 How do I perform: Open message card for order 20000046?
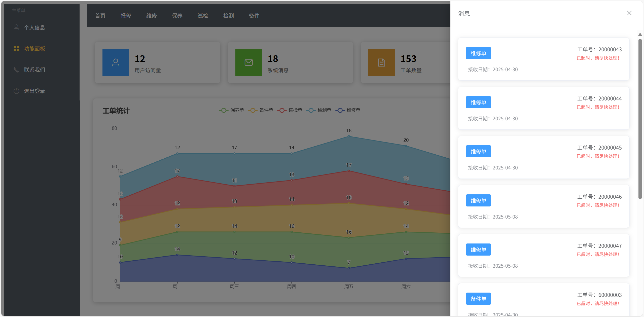point(544,206)
